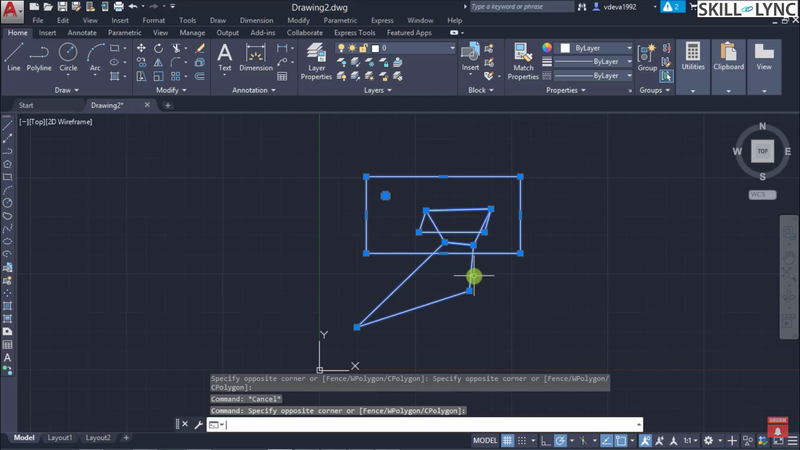Select the Line tool in Draw panel

[13, 55]
